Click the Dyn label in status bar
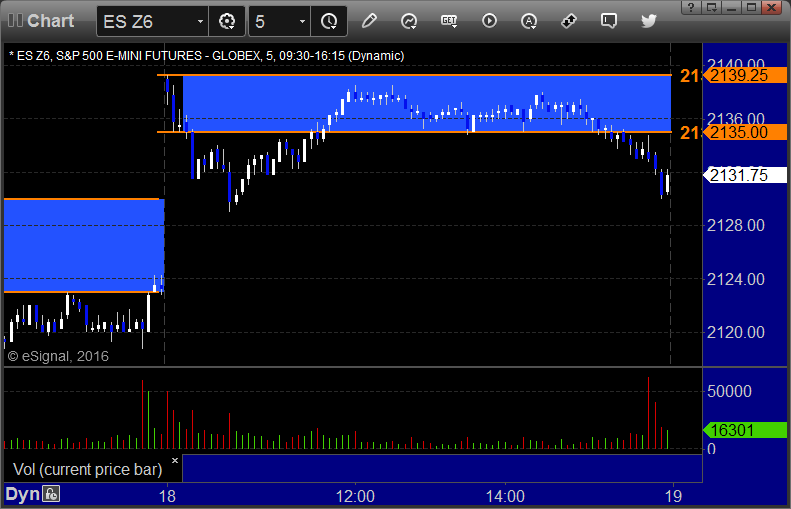Screen dimensions: 791x509 pos(22,494)
